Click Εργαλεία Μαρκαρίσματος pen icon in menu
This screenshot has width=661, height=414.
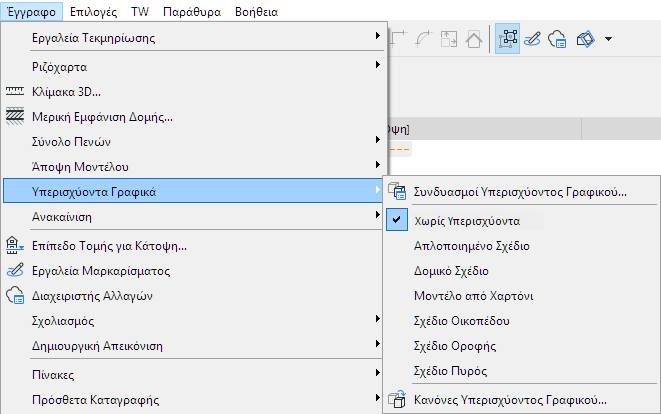pyautogui.click(x=15, y=270)
